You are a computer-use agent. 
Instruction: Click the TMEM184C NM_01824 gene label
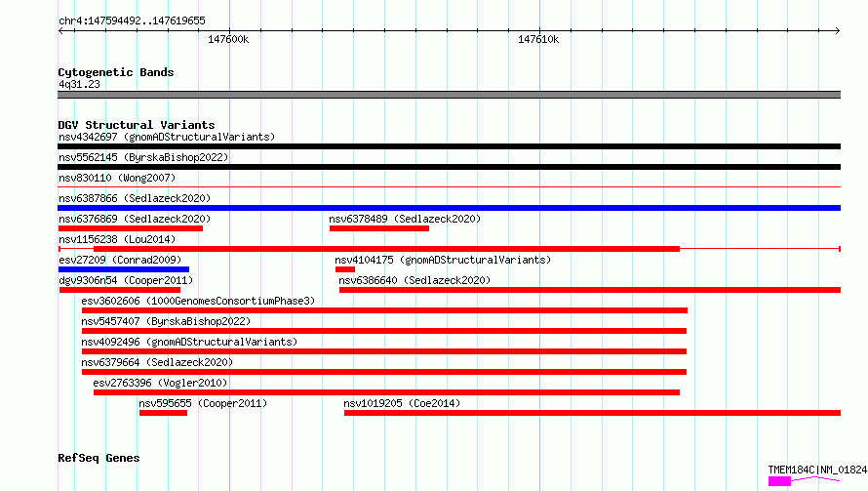817,470
